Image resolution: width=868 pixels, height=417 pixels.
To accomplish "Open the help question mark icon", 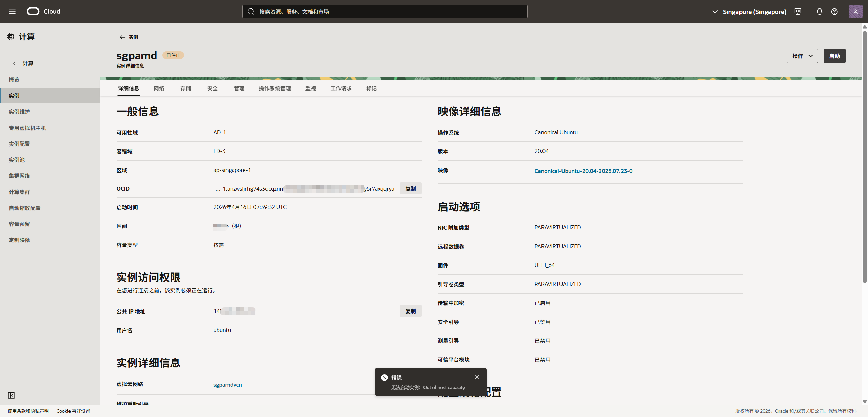I will (834, 12).
